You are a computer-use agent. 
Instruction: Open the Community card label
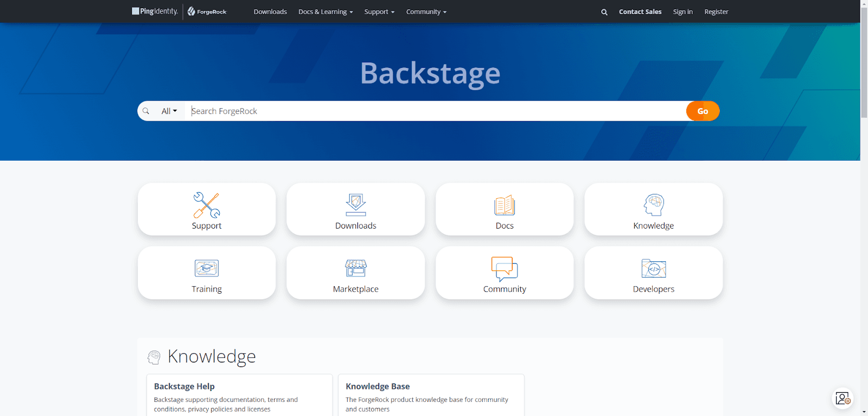pyautogui.click(x=505, y=289)
